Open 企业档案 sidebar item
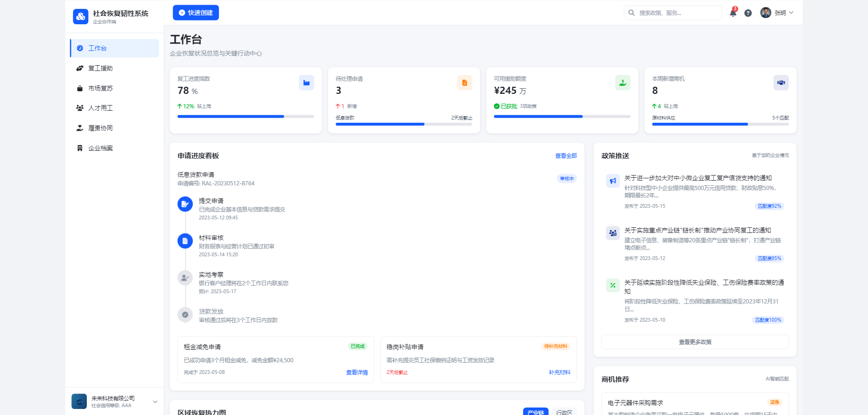This screenshot has height=415, width=868. click(114, 148)
